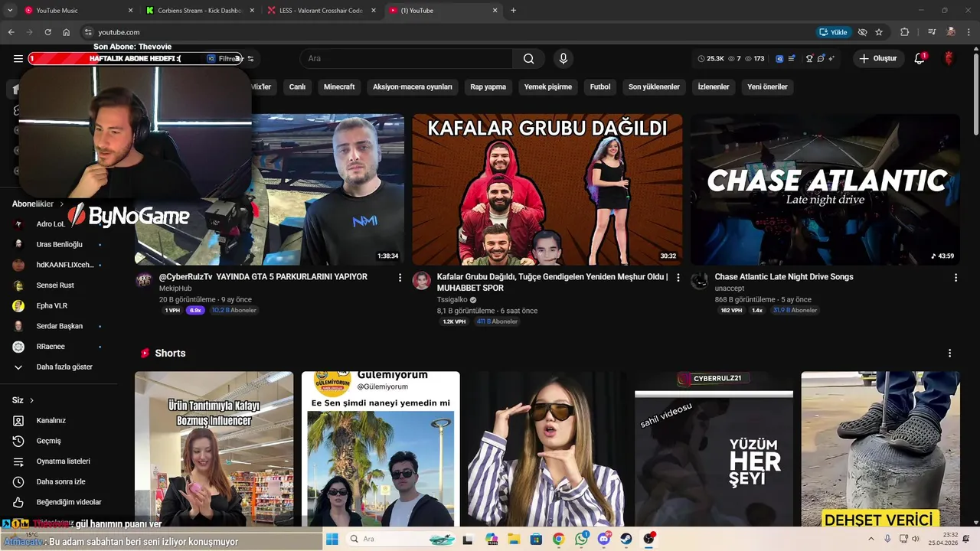Expand the Abonelikler section header
Screen dimensions: 980x551
[x=38, y=204]
